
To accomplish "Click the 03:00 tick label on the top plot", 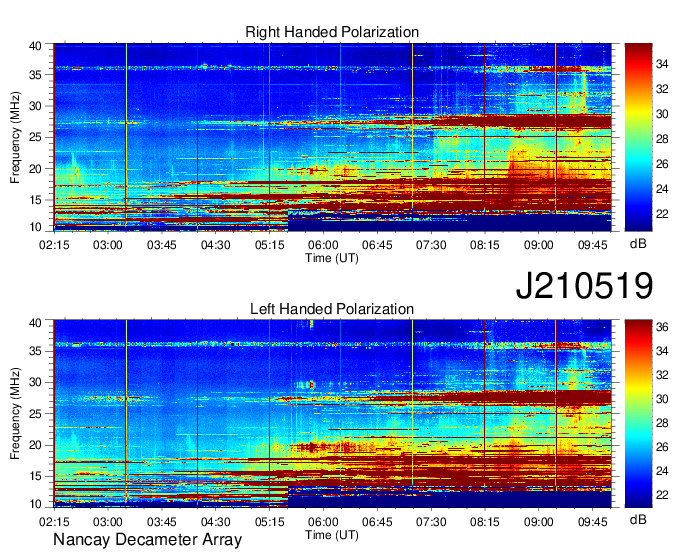I will [x=108, y=245].
